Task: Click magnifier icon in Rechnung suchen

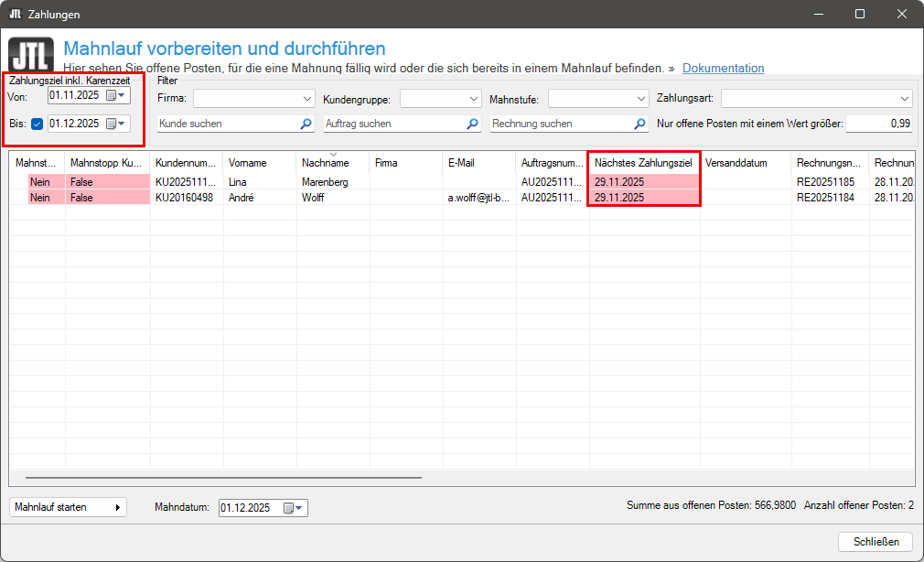Action: click(639, 124)
